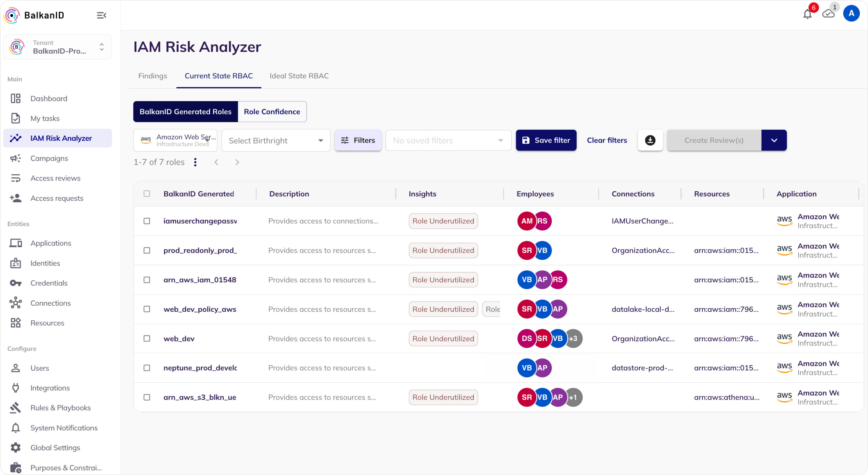The height and width of the screenshot is (475, 868).
Task: Open Credentials key icon in sidebar
Action: (16, 283)
